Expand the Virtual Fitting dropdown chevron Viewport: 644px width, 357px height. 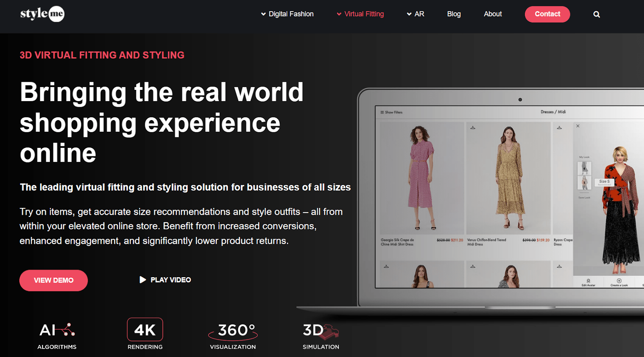[339, 14]
